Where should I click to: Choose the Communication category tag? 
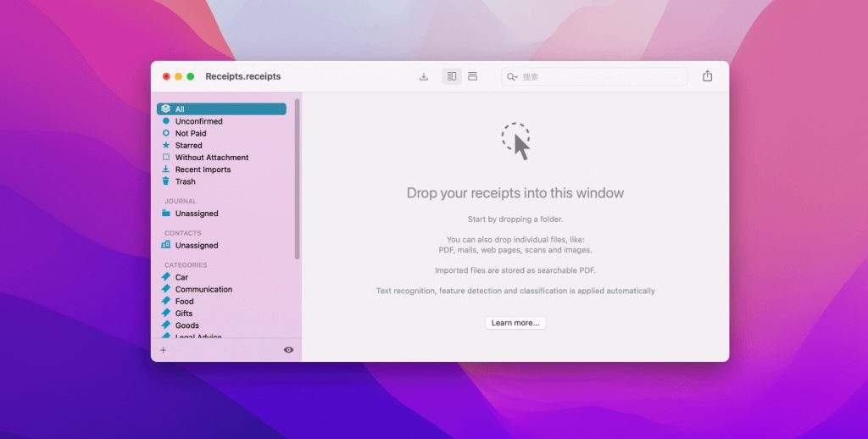click(203, 290)
